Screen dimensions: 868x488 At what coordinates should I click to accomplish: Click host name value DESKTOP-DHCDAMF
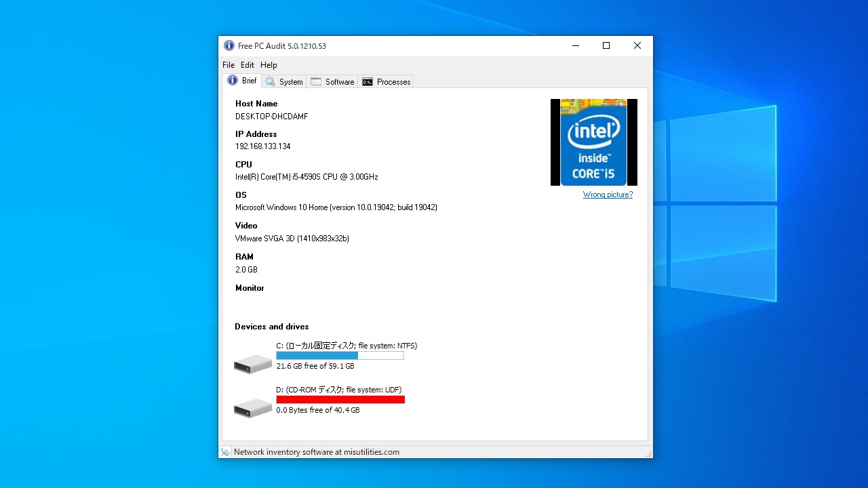(x=271, y=117)
